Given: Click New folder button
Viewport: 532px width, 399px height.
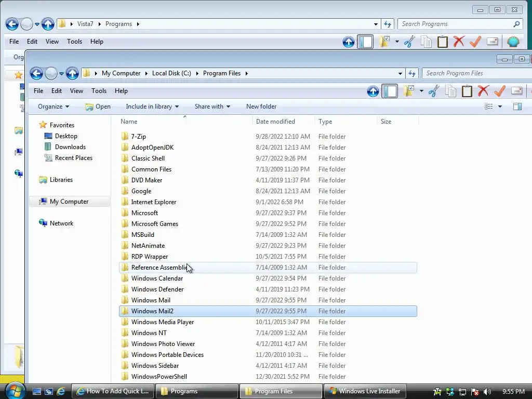Looking at the screenshot, I should 261,107.
